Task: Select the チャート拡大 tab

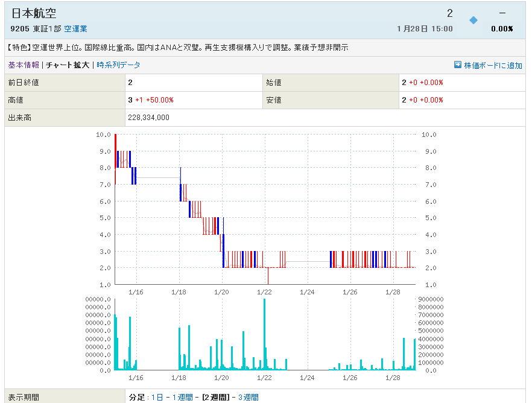Action: pos(68,65)
